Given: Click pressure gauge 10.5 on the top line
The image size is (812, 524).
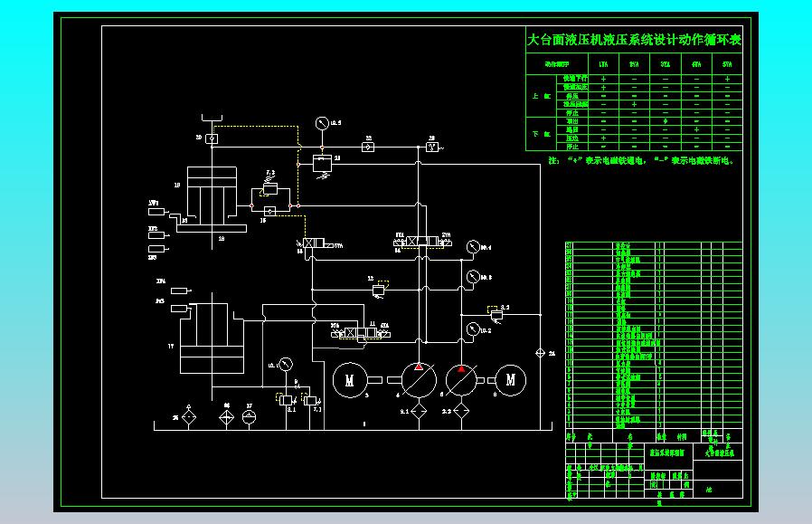Looking at the screenshot, I should coord(322,123).
